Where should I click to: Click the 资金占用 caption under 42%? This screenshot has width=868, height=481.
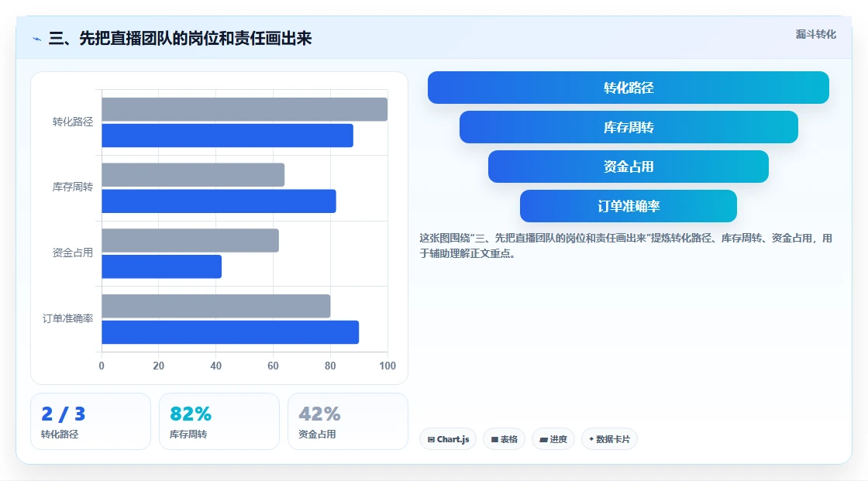[x=317, y=435]
